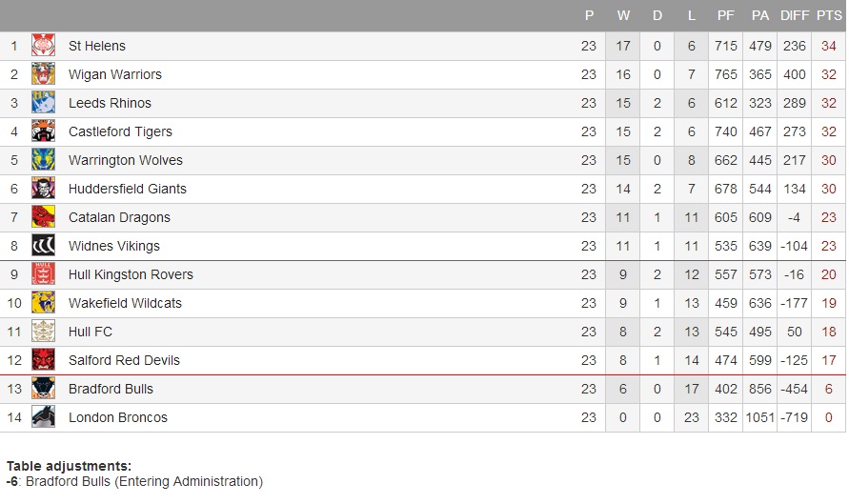Click St Helens' 34 points value
Viewport: 849px width, 504px height.
[x=829, y=46]
